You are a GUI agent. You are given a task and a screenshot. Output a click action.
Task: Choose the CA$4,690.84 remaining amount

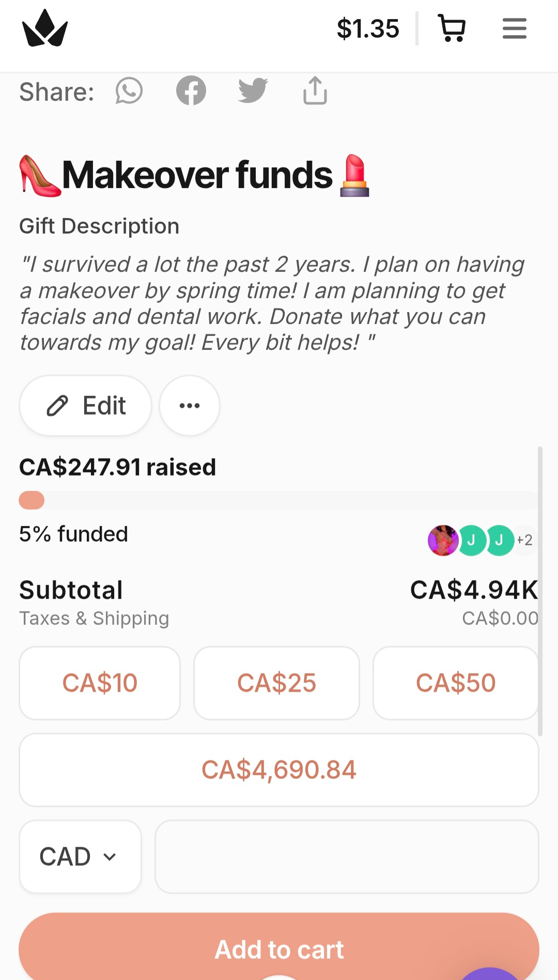(x=279, y=770)
